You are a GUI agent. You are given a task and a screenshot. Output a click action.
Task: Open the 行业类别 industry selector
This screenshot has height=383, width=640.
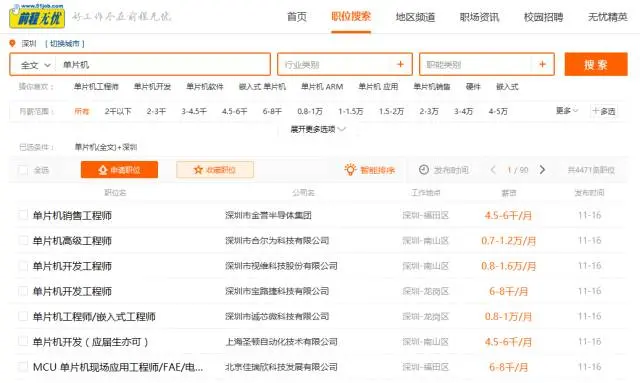pos(345,64)
